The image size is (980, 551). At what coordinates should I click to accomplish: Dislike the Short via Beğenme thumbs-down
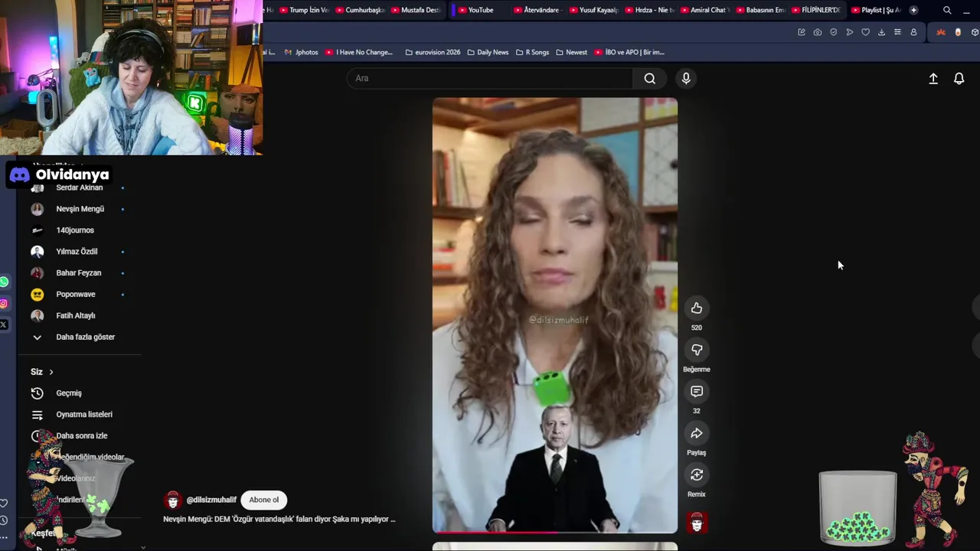[696, 350]
